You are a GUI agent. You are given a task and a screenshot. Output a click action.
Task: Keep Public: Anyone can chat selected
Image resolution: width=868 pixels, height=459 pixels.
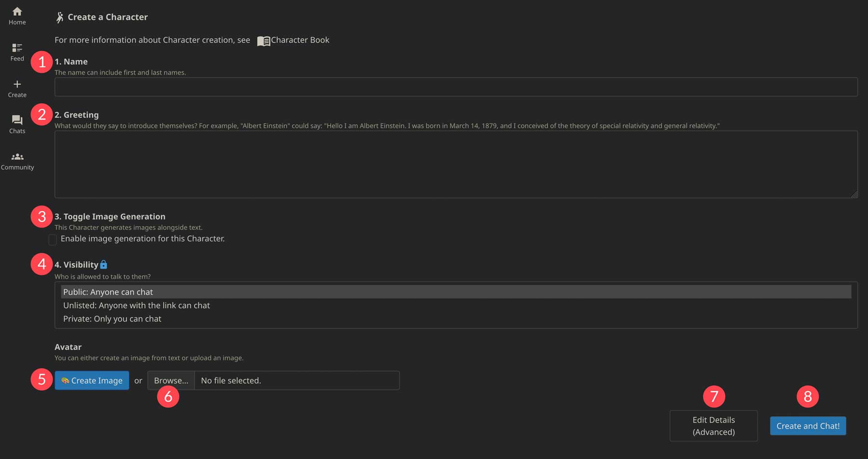click(108, 292)
